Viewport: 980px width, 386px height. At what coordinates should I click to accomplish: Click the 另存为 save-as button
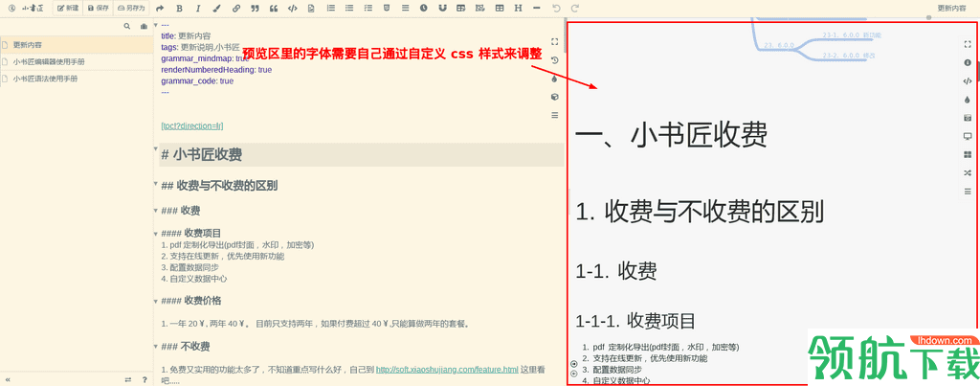(x=131, y=8)
